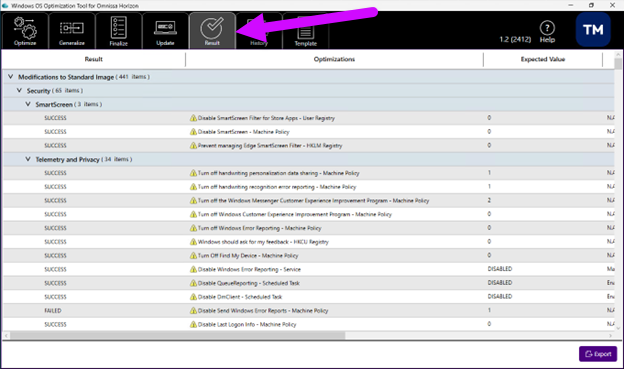Click the horizontal scrollbar thumb
This screenshot has height=369, width=624.
click(x=177, y=336)
